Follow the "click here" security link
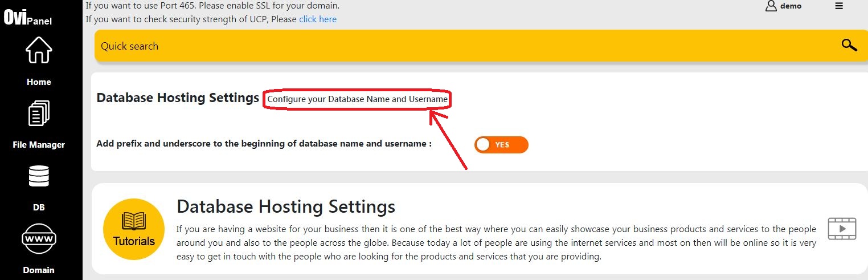This screenshot has width=868, height=280. [318, 19]
